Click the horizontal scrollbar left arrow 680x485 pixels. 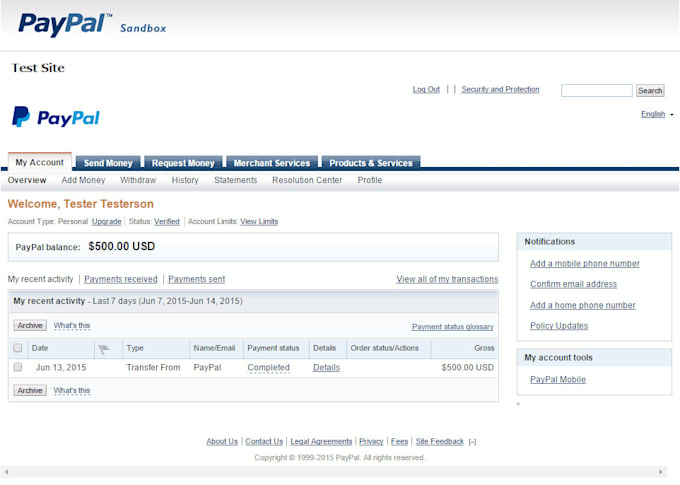point(6,472)
